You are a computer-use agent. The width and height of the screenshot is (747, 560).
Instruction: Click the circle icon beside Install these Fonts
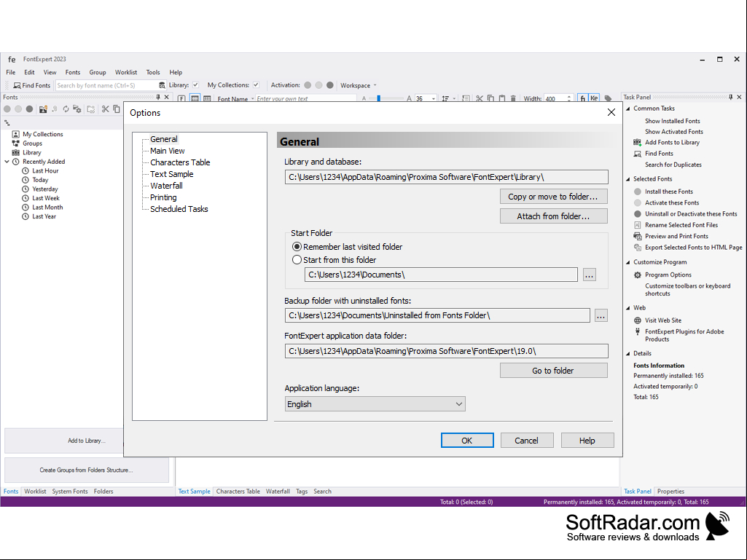[638, 192]
